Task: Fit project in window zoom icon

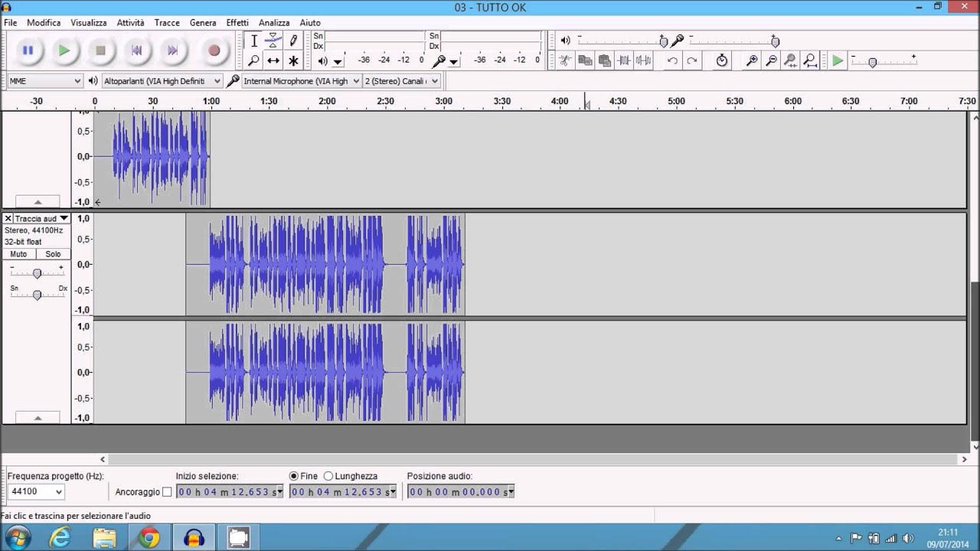Action: 810,60
